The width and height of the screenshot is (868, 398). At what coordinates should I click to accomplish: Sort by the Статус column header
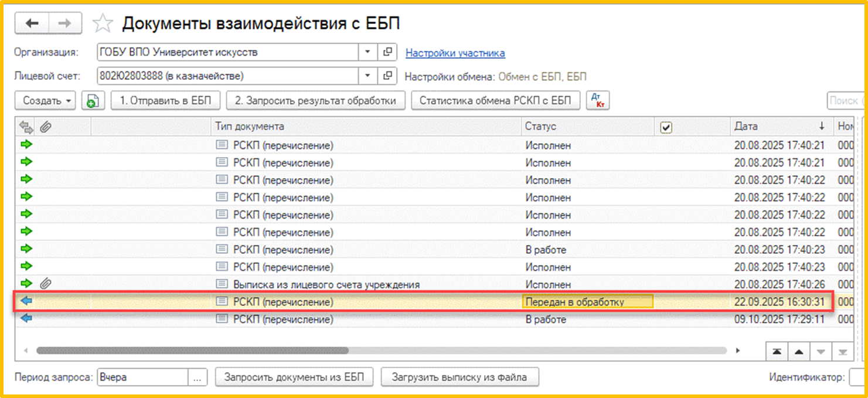588,126
